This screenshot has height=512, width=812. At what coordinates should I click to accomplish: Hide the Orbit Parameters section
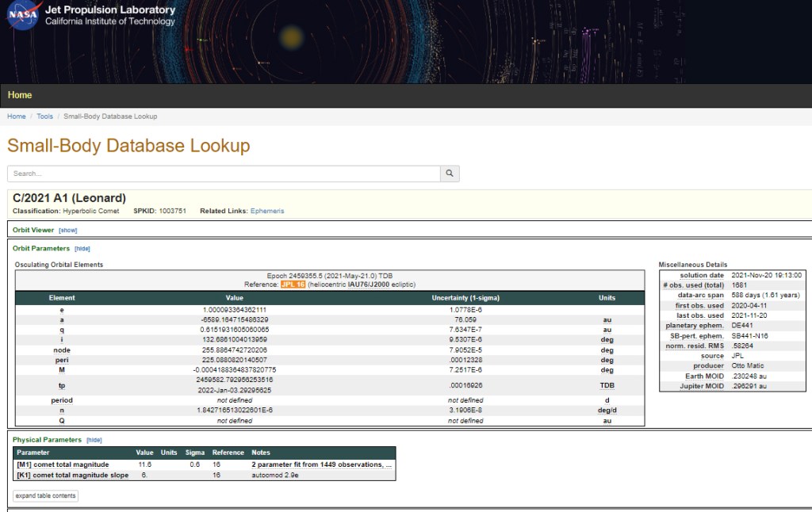[82, 248]
